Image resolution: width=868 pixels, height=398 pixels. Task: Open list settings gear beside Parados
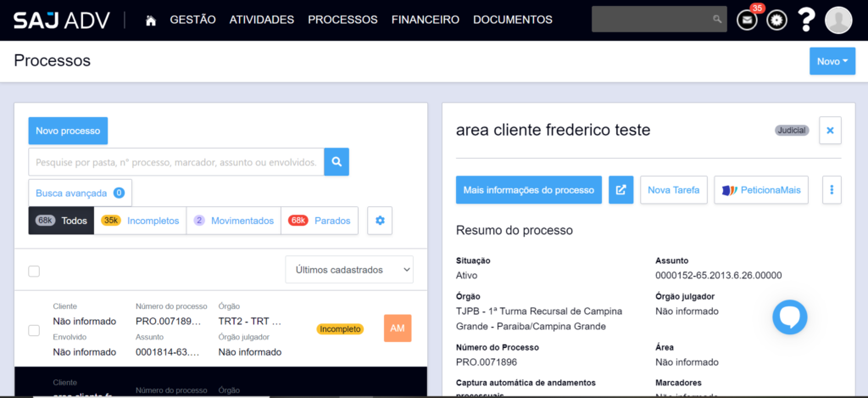pyautogui.click(x=380, y=221)
